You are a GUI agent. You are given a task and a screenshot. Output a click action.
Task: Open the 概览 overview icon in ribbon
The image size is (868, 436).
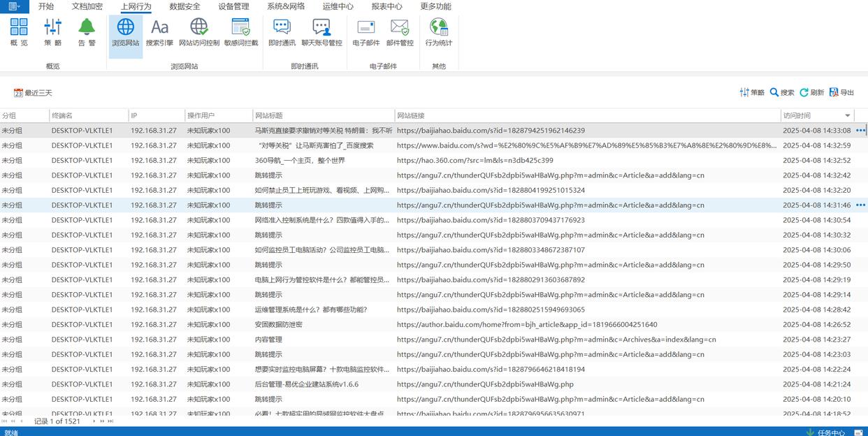click(x=19, y=33)
